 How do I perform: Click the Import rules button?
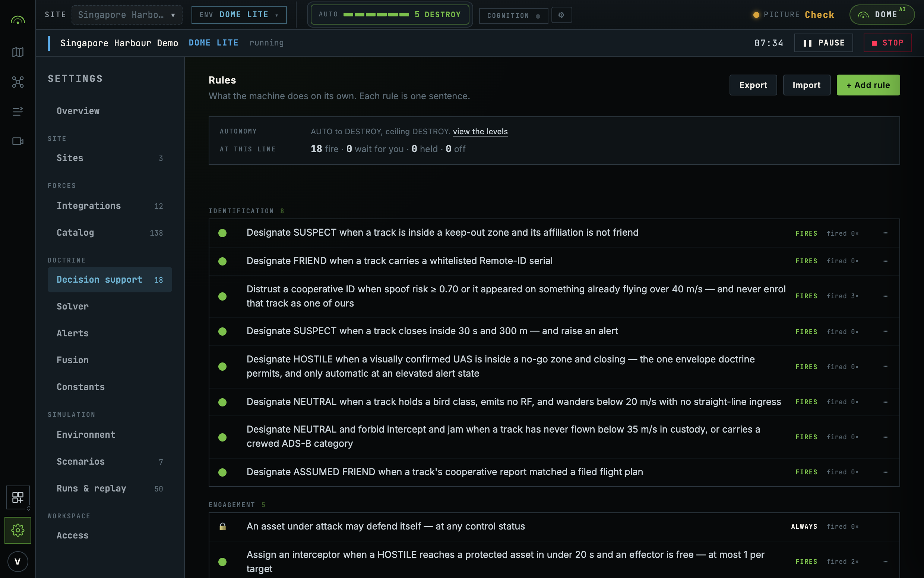pyautogui.click(x=806, y=85)
